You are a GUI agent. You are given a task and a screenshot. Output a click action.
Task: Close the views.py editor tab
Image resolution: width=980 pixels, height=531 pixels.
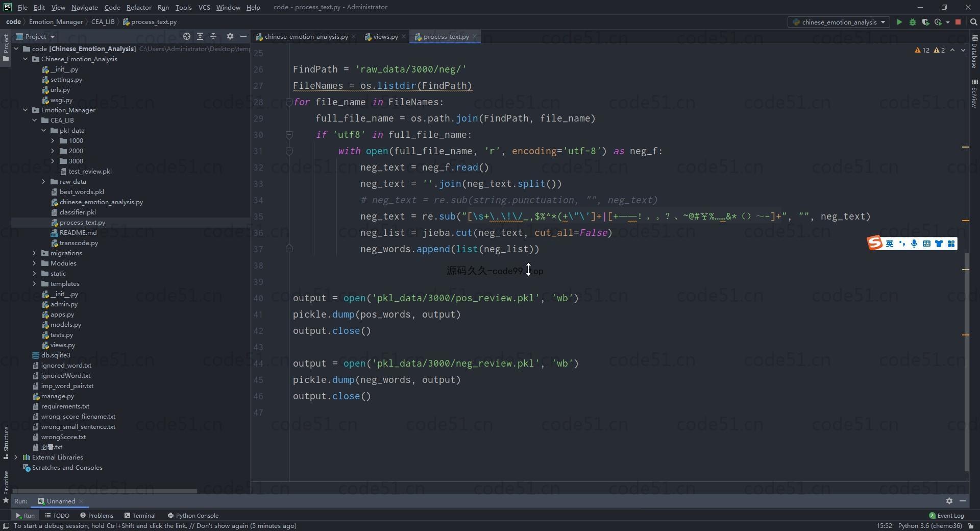[404, 36]
